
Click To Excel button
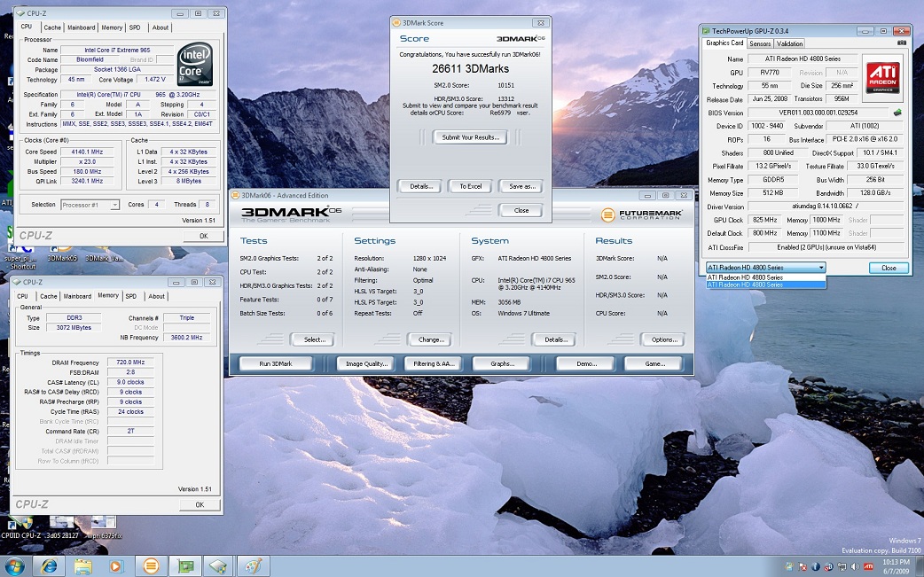471,186
